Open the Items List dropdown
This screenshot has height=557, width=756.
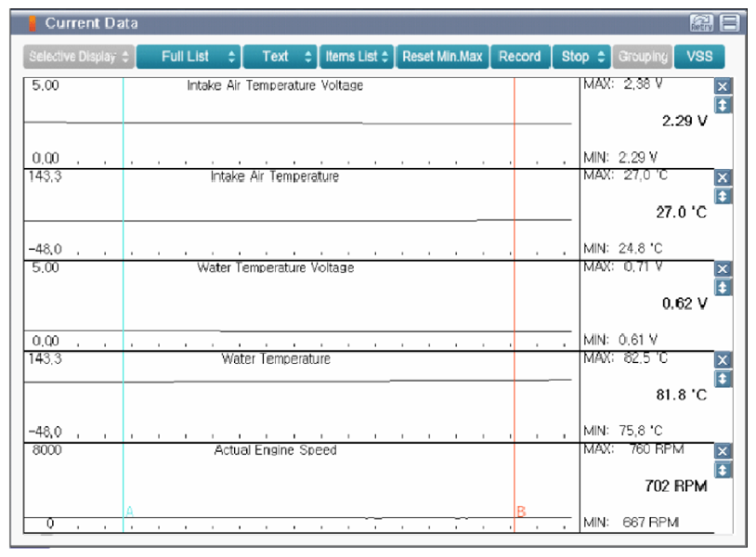(x=357, y=57)
